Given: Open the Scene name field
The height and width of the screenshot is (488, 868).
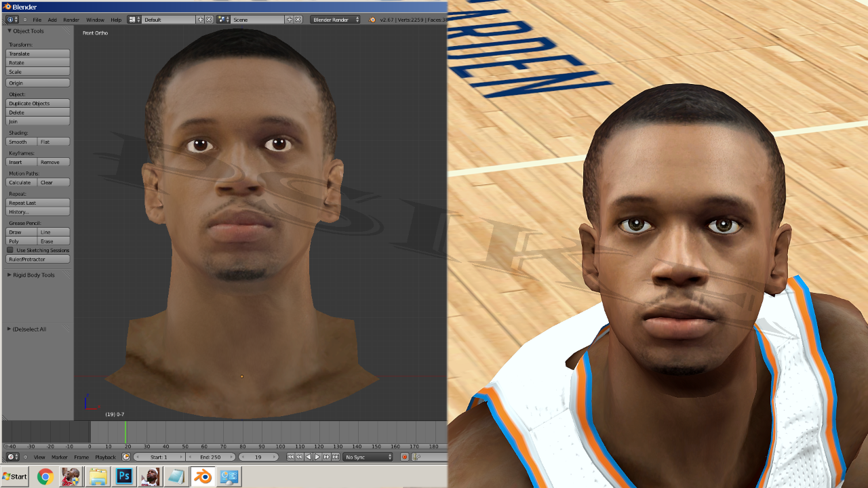Looking at the screenshot, I should [x=258, y=20].
